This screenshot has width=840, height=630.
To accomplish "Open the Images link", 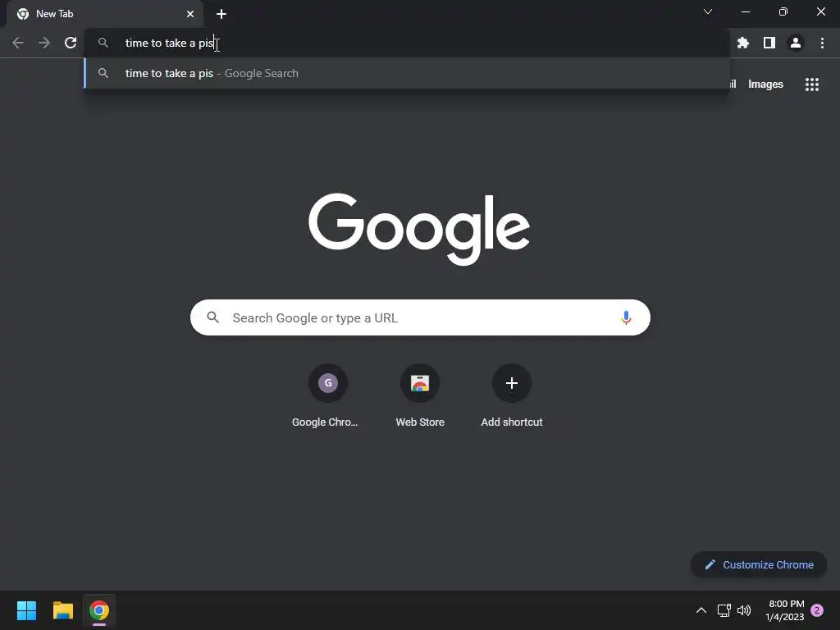I will (765, 84).
